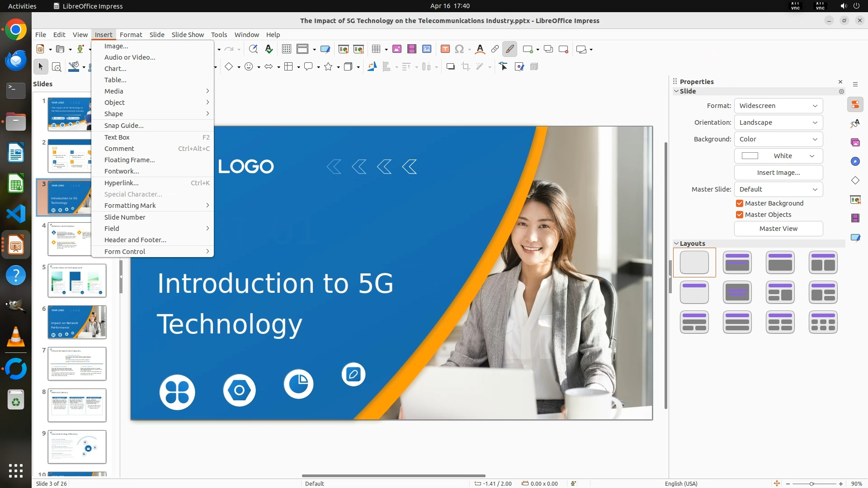Click the Master View button
The width and height of the screenshot is (868, 488).
[x=778, y=229]
